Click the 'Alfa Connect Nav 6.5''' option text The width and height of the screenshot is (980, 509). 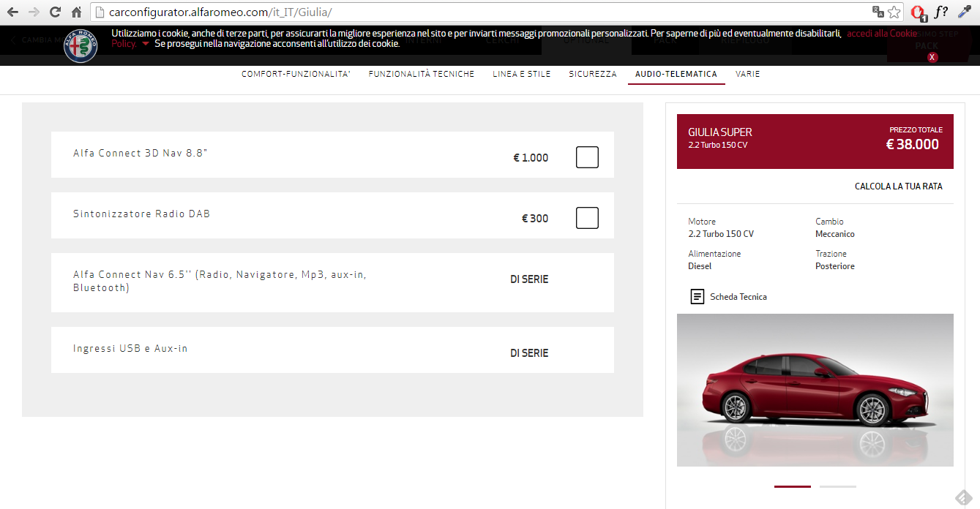[x=220, y=281]
